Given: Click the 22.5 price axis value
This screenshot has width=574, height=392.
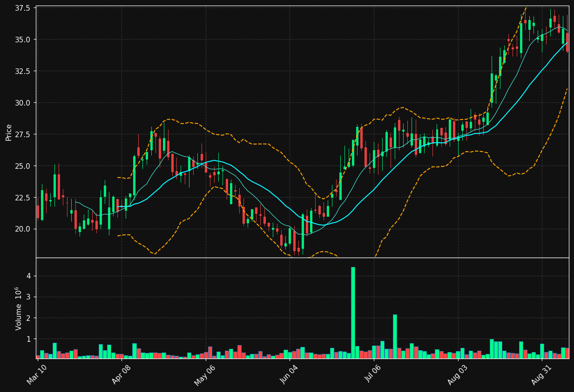Looking at the screenshot, I should (23, 198).
